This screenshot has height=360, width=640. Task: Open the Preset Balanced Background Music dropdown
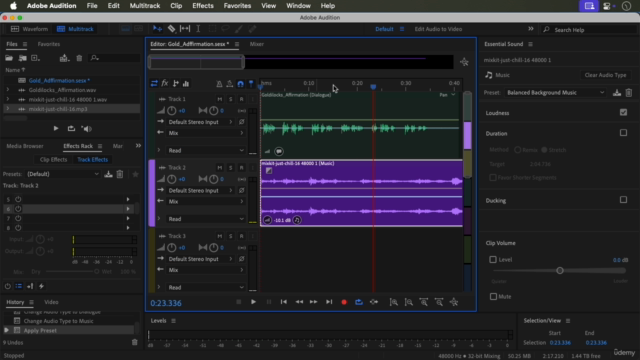[556, 93]
